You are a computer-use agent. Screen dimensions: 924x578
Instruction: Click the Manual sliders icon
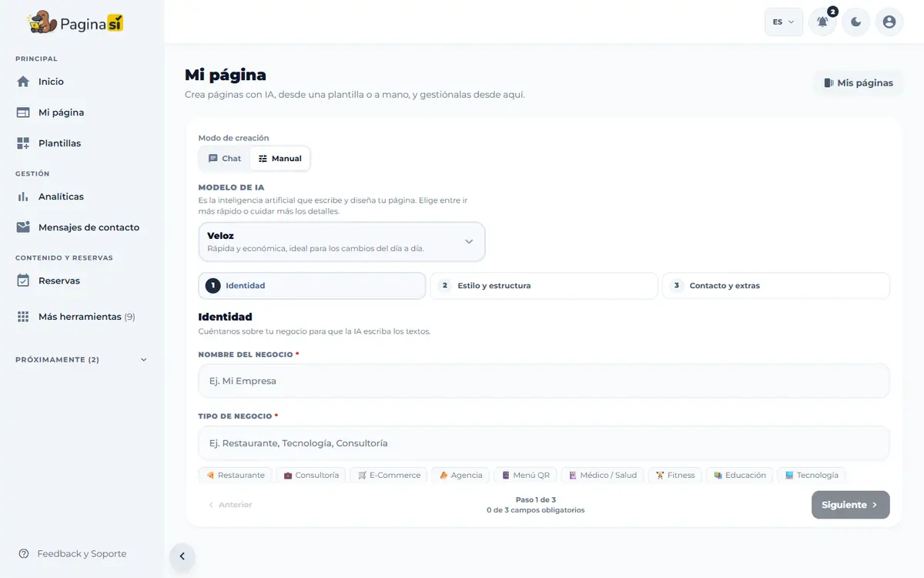(263, 158)
